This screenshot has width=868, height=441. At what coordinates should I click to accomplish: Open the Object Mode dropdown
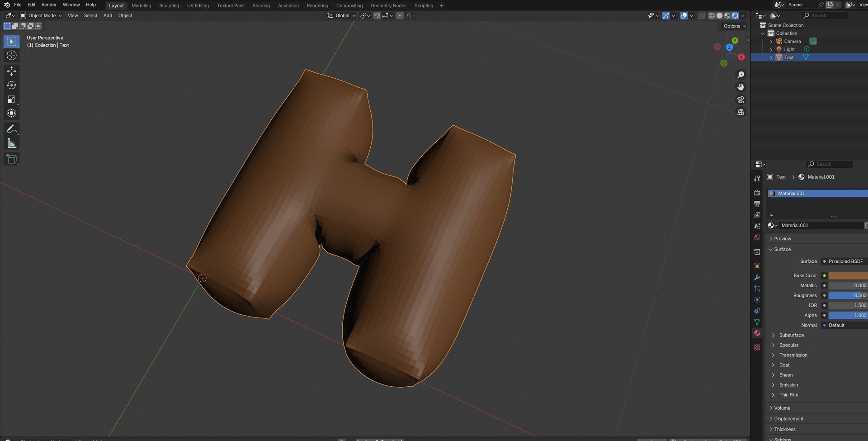click(41, 15)
